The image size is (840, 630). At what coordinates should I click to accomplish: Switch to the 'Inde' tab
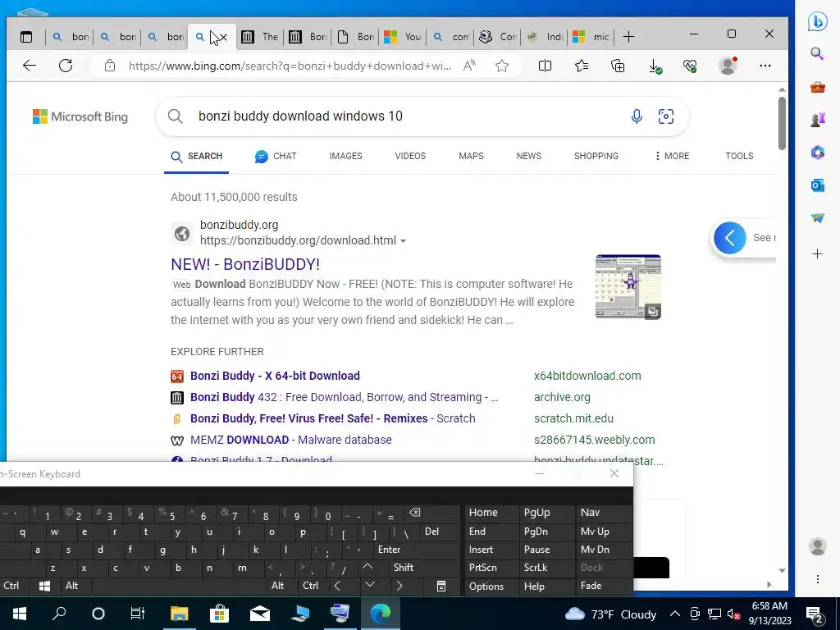546,37
